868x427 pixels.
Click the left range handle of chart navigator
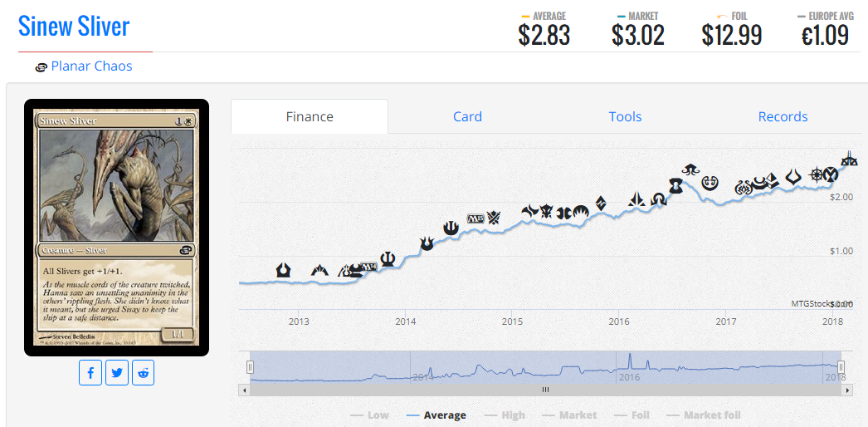click(x=251, y=366)
